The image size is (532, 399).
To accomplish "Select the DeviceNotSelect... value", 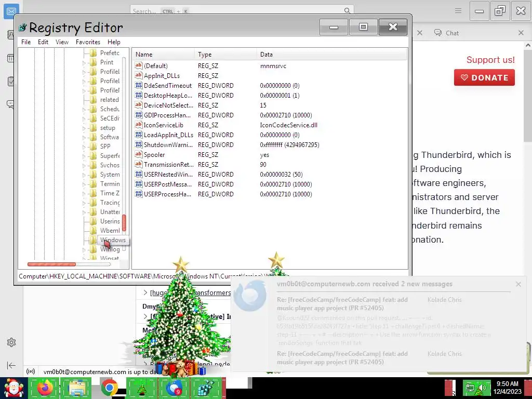I will point(168,105).
